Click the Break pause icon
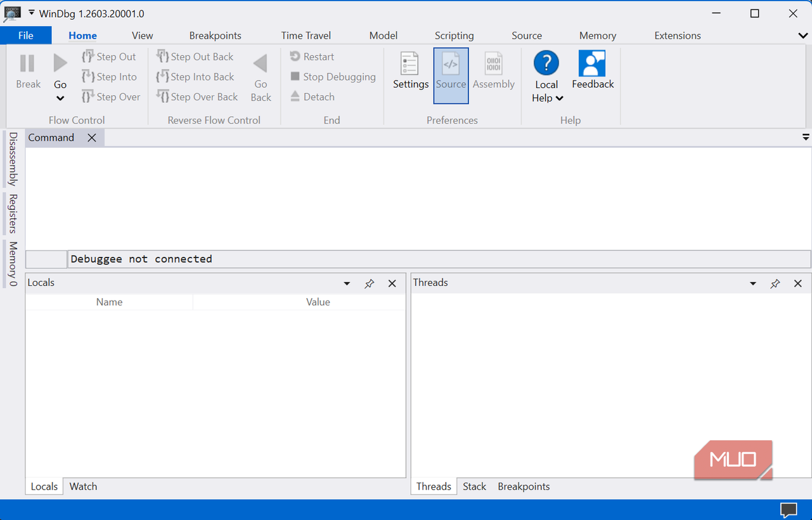 27,63
